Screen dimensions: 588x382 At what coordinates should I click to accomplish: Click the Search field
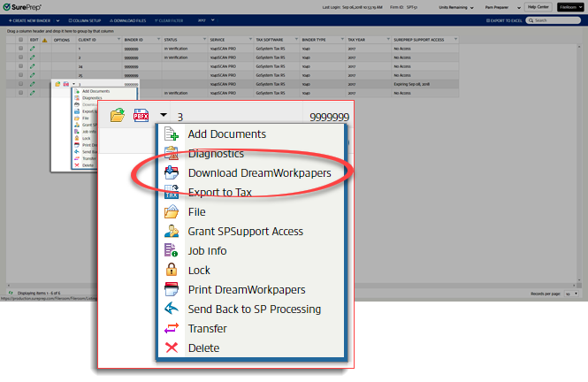tap(554, 20)
